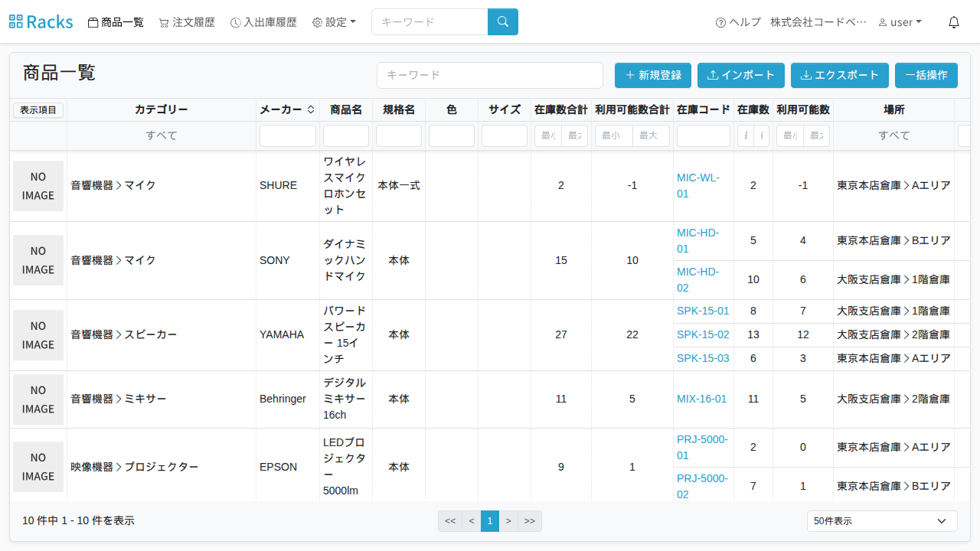Click the 株式会社コードベ… company name
The height and width of the screenshot is (551, 980).
click(818, 22)
